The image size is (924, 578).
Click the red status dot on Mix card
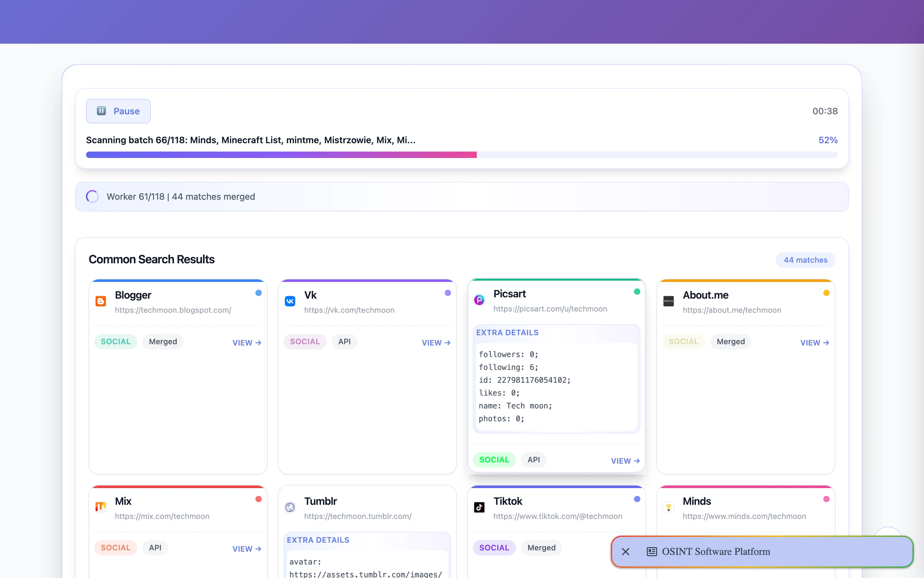click(x=259, y=499)
